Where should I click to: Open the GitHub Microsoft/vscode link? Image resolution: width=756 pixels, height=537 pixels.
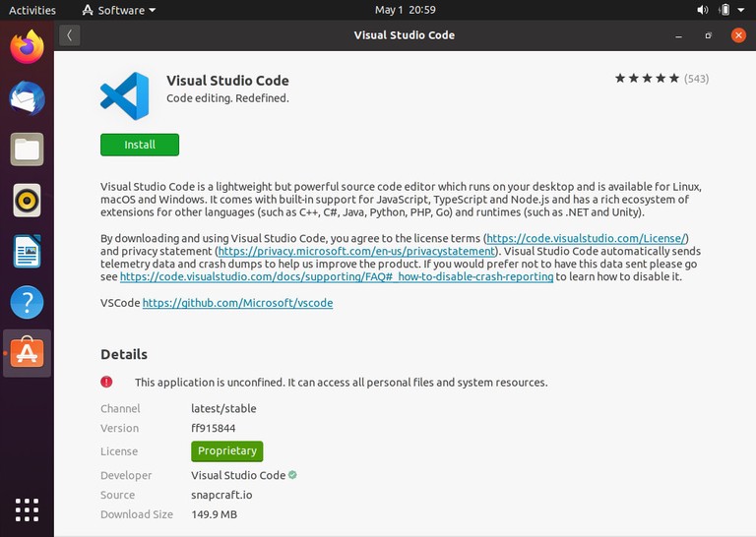(237, 303)
